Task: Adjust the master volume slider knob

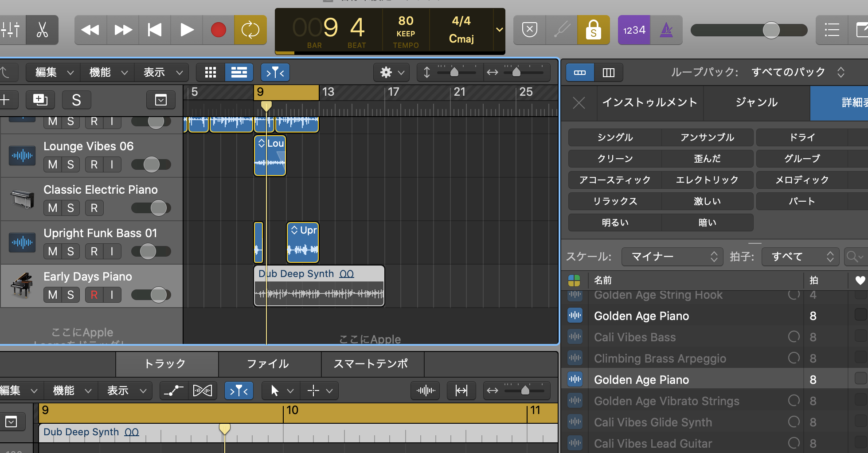Action: coord(771,30)
